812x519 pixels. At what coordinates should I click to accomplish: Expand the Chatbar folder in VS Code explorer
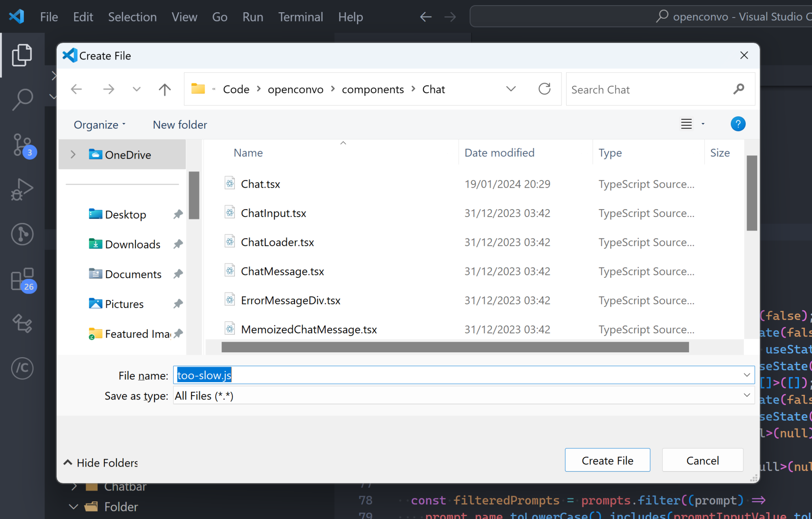(74, 486)
